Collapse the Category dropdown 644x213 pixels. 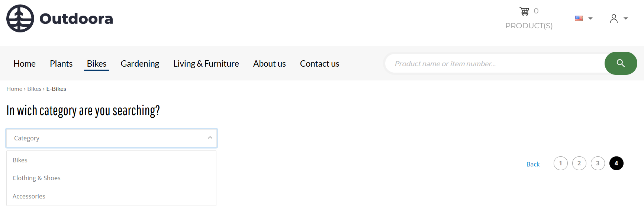tap(112, 138)
